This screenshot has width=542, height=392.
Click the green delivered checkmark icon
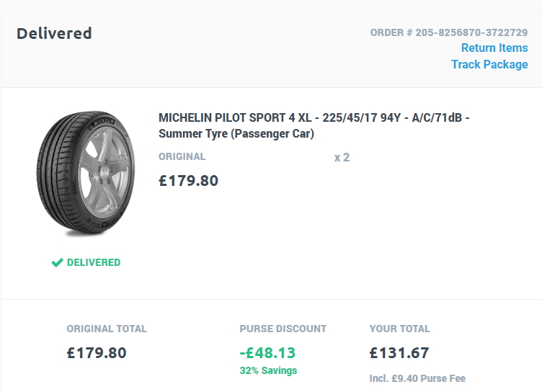[57, 263]
